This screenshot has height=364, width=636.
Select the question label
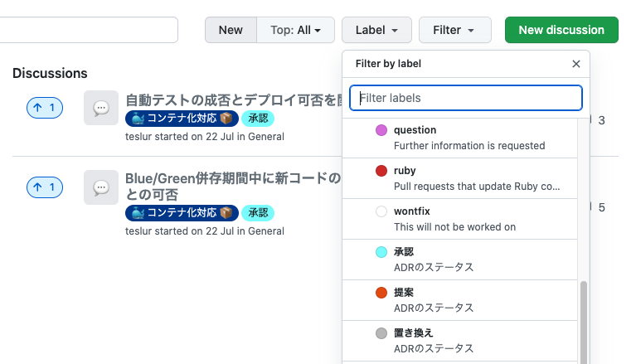[x=415, y=130]
